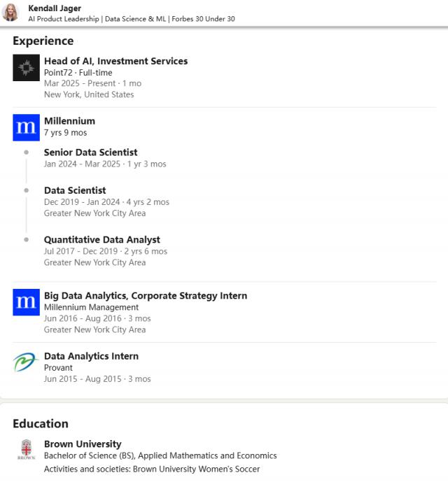Image resolution: width=448 pixels, height=482 pixels.
Task: Click the timeline dot beside Quantitative Data Analyst
Action: (27, 239)
